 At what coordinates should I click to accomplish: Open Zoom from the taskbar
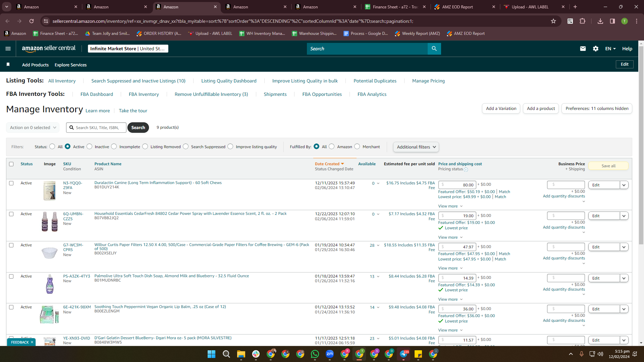coord(330,354)
